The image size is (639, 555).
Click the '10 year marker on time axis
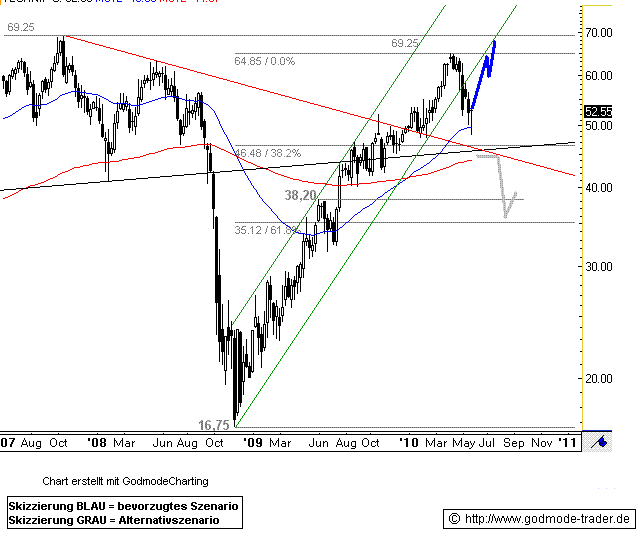408,440
